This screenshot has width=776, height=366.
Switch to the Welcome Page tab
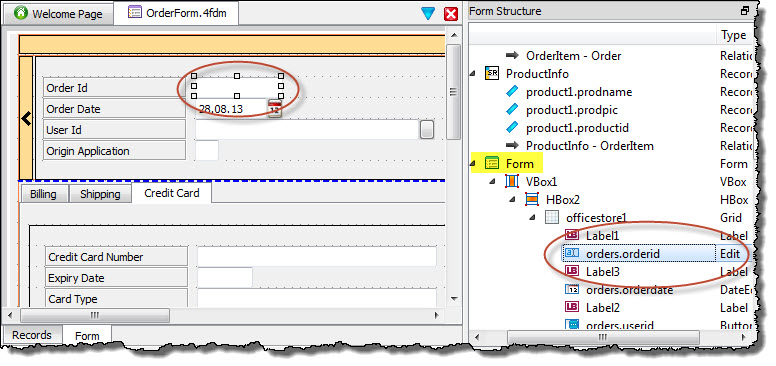point(58,14)
